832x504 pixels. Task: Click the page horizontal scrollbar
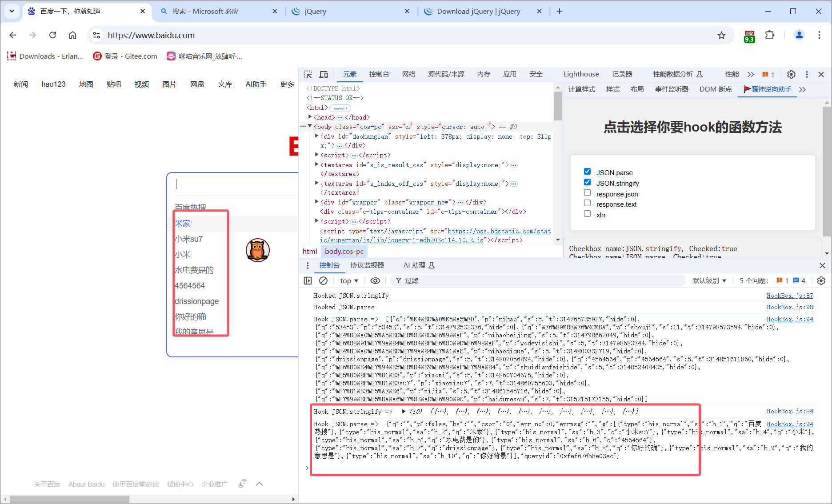[69, 499]
